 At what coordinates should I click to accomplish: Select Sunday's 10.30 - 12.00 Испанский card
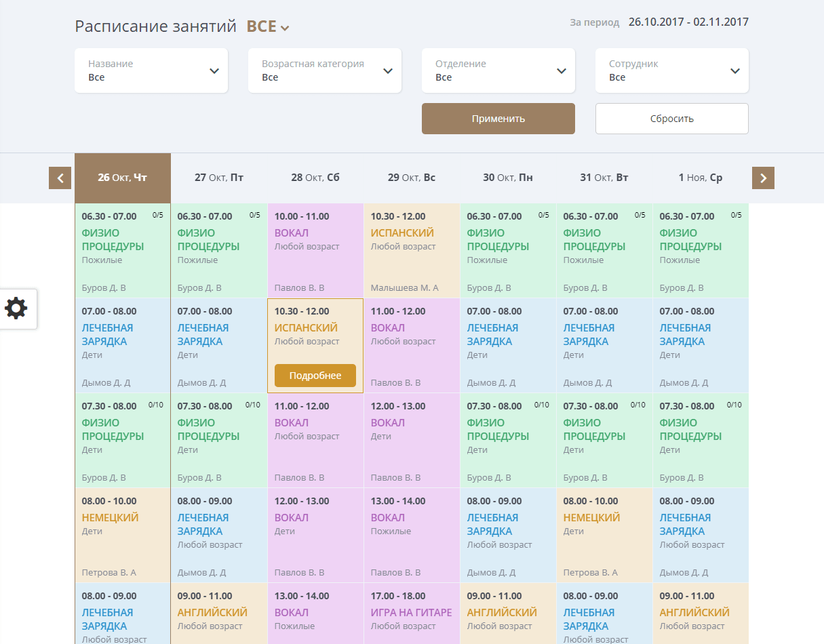(412, 250)
